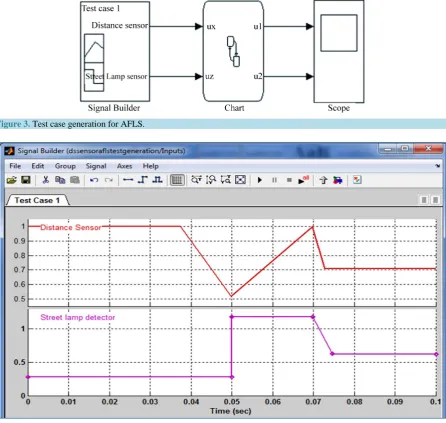Click the Copy toolbar icon
The width and height of the screenshot is (446, 423).
60,180
